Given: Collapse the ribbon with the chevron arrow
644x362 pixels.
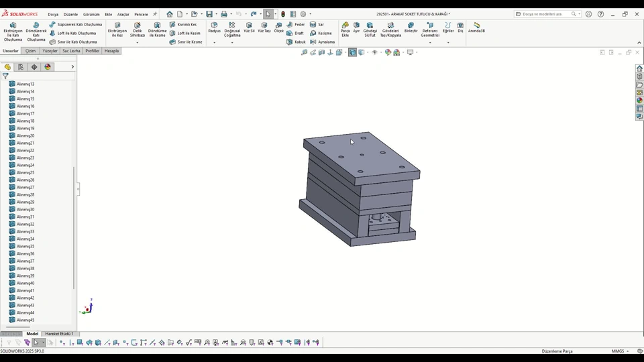Looking at the screenshot, I should [x=639, y=42].
